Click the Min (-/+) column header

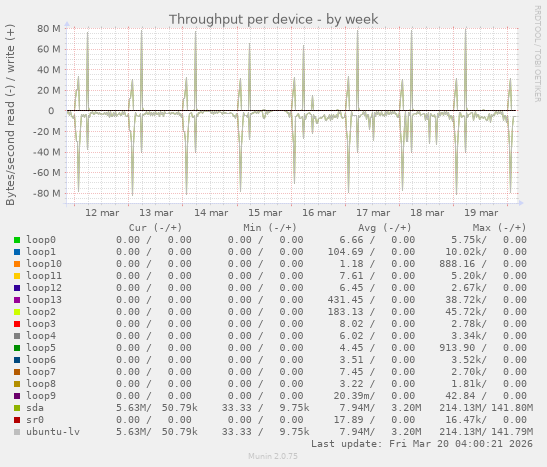point(270,228)
